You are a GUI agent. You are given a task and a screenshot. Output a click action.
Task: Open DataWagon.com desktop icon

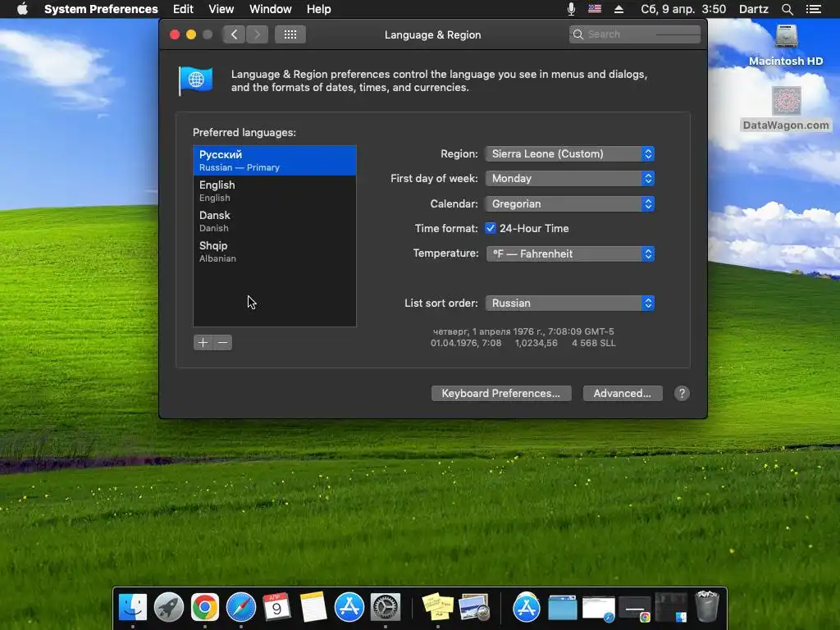pos(786,109)
